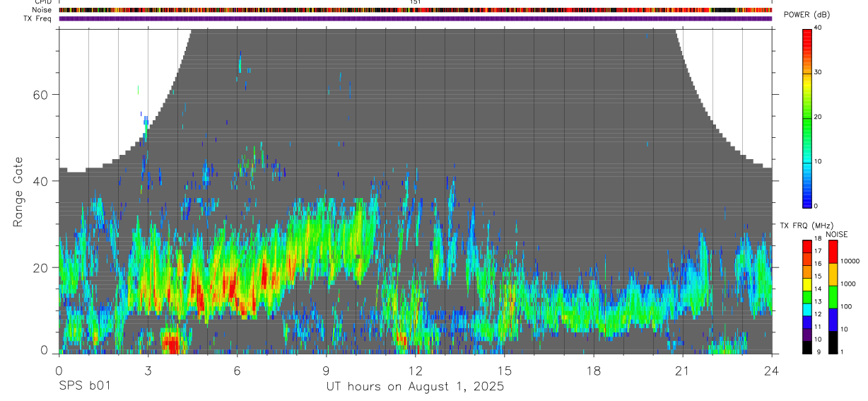The image size is (868, 401).
Task: Click the 18 MHz frequency label
Action: [818, 239]
